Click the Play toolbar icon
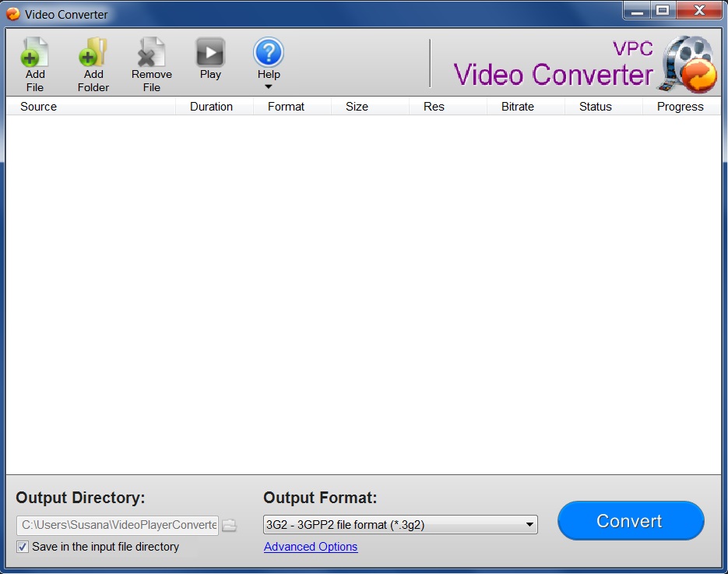Image resolution: width=728 pixels, height=574 pixels. point(210,52)
